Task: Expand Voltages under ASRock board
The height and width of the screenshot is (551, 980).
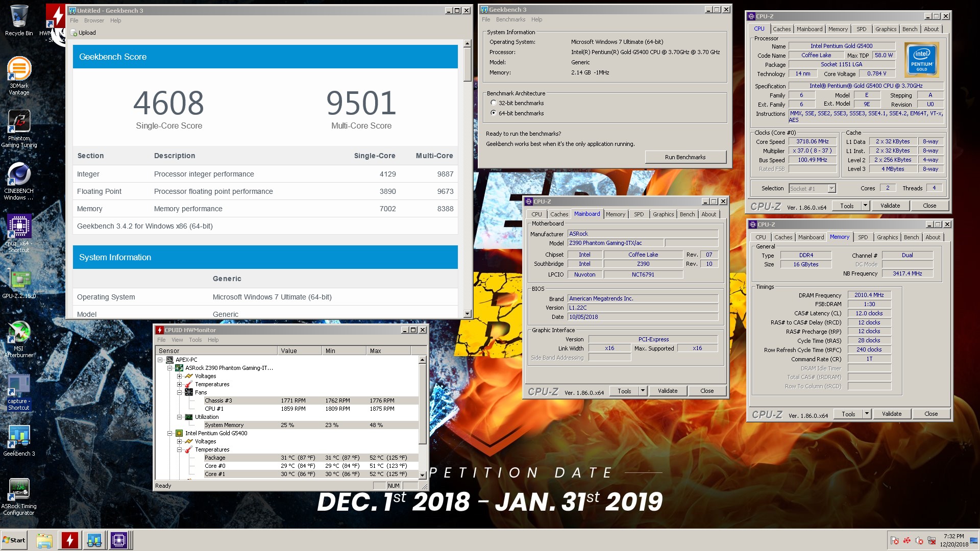Action: (x=179, y=376)
